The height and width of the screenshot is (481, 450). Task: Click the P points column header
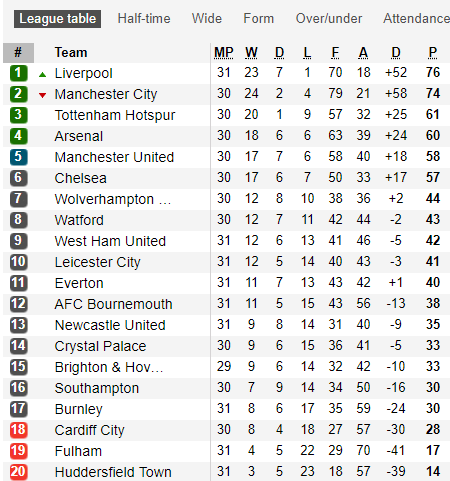pyautogui.click(x=433, y=53)
